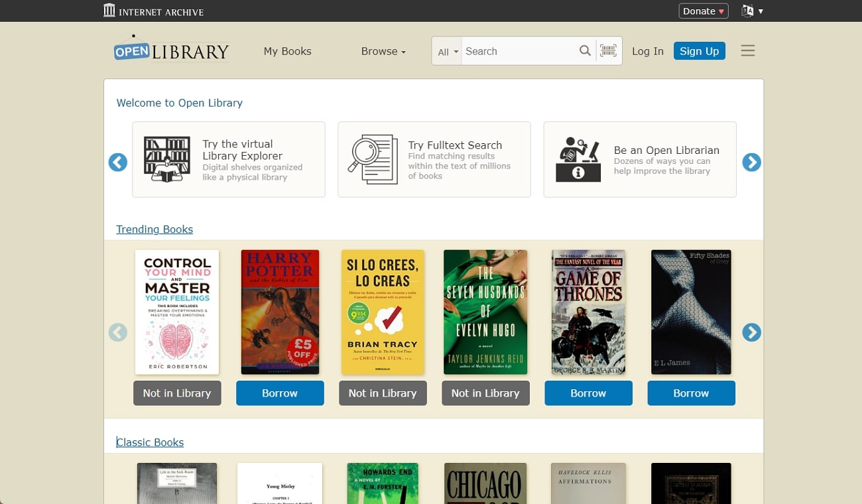
Task: Click the Library Explorer bookshelf icon
Action: pos(167,159)
